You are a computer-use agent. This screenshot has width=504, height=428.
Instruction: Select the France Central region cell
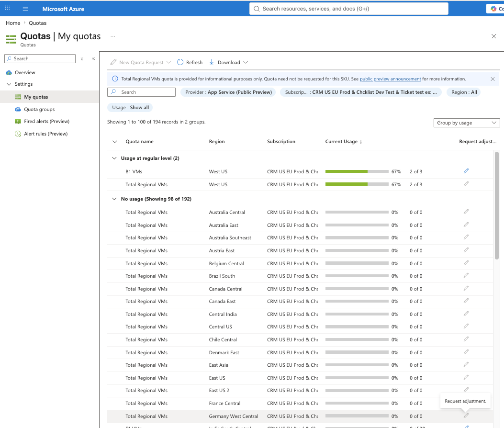pos(224,403)
